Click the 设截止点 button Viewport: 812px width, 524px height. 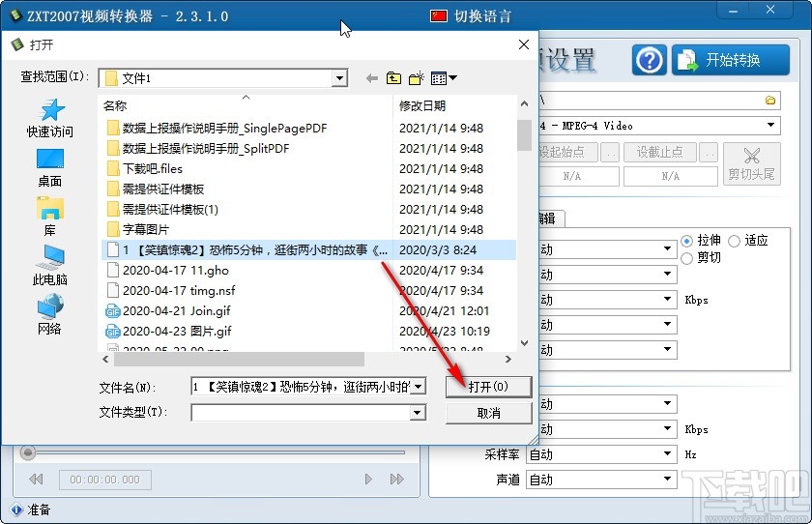pos(659,152)
